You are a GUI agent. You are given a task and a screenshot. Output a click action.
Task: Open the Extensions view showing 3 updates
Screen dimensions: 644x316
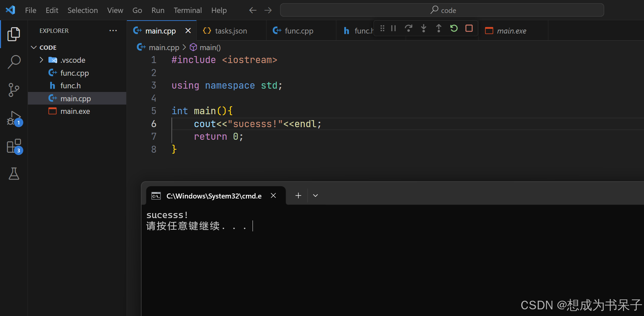(14, 145)
